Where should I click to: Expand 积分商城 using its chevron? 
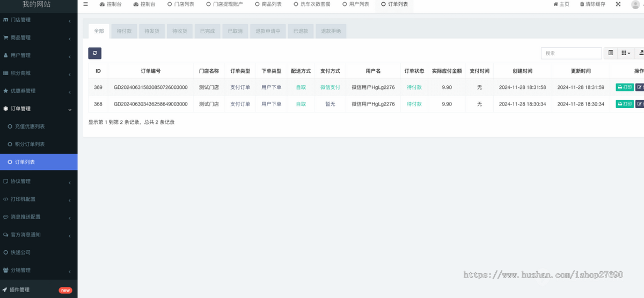point(70,73)
